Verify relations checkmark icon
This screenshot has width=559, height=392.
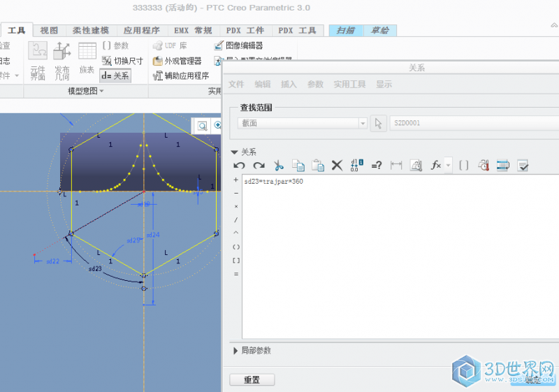click(523, 166)
